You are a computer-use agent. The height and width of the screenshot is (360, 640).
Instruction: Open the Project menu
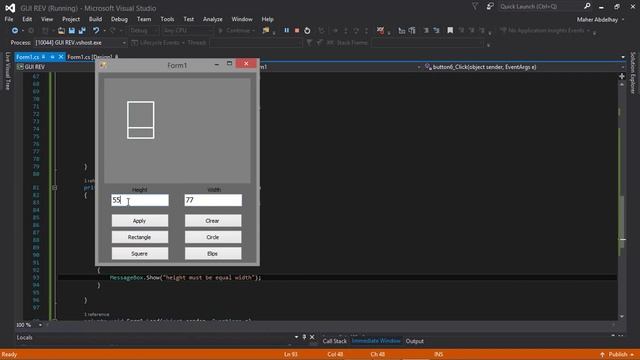click(x=71, y=19)
